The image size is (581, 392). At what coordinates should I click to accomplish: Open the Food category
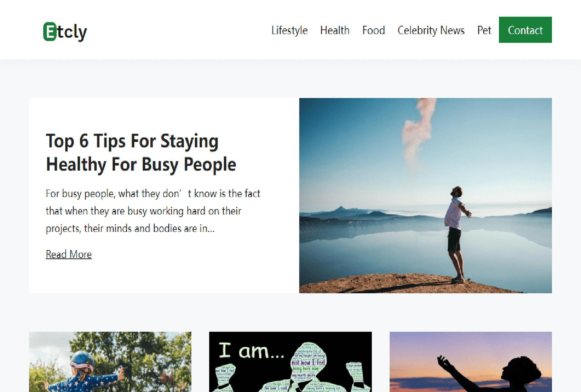click(373, 30)
